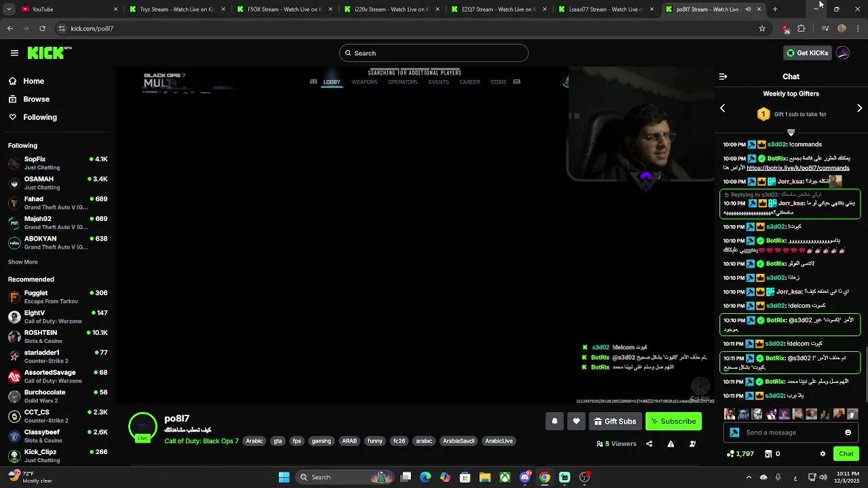Open Microsoft Edge in taskbar
The image size is (868, 488).
click(x=425, y=477)
